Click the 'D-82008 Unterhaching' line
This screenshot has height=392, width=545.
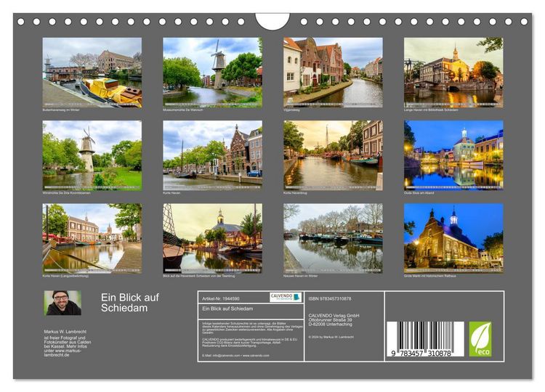point(330,324)
